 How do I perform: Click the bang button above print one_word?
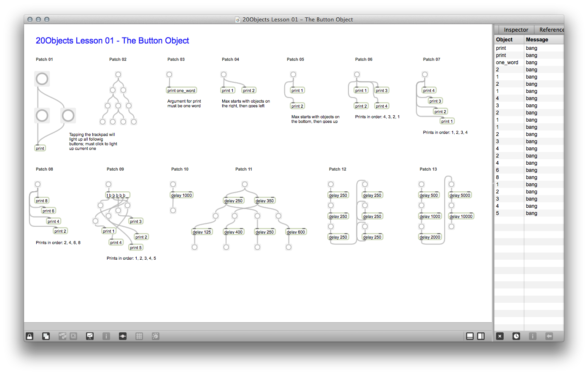169,74
